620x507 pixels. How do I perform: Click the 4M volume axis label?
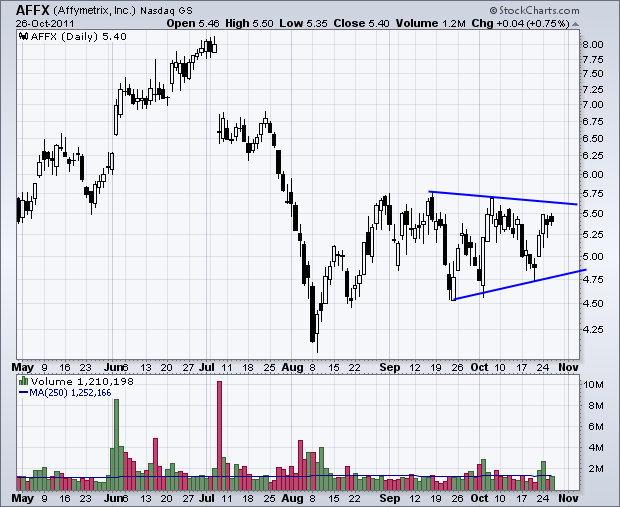coord(596,448)
